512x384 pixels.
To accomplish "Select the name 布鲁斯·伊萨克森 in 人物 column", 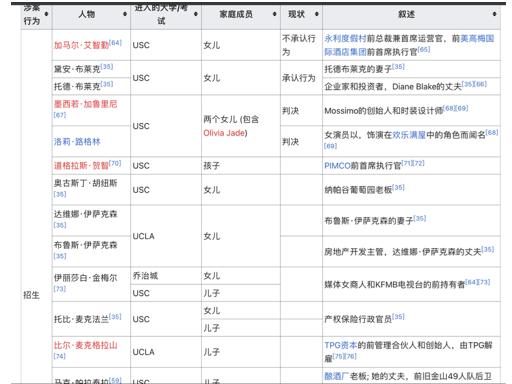I will pos(86,245).
